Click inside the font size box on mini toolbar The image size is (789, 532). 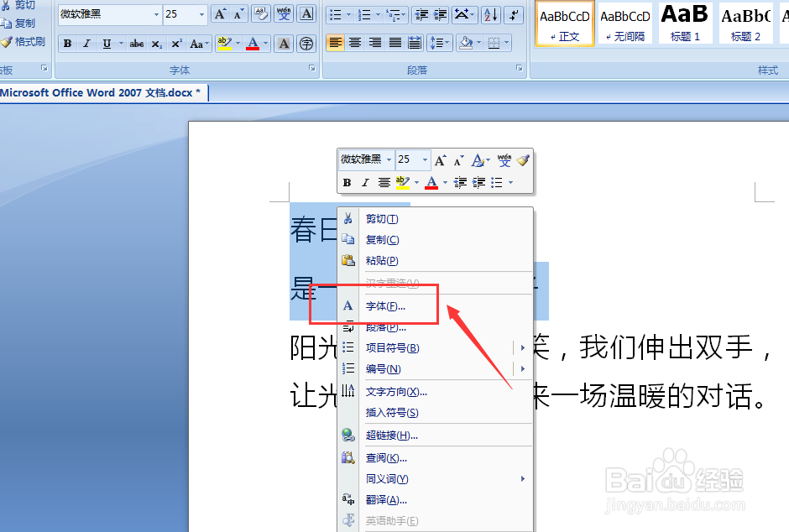[406, 159]
